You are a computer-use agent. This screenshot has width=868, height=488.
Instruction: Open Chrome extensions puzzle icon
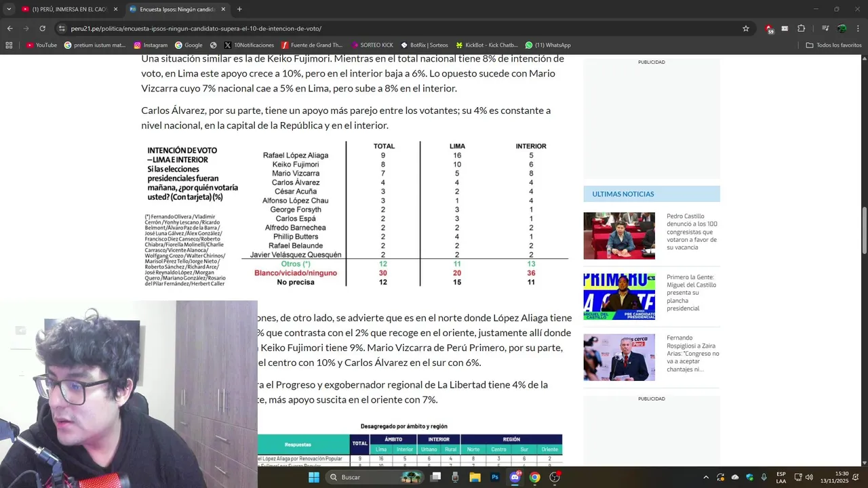[801, 28]
